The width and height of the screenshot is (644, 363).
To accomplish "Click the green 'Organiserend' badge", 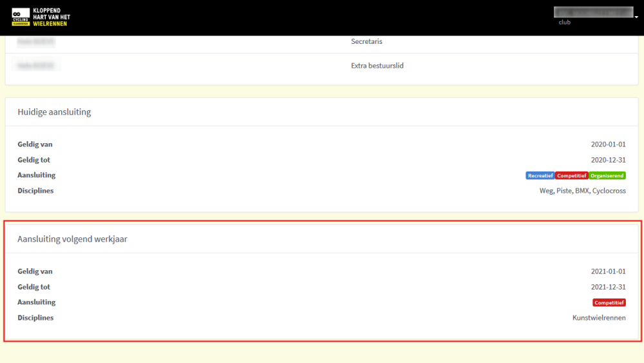I will click(607, 175).
